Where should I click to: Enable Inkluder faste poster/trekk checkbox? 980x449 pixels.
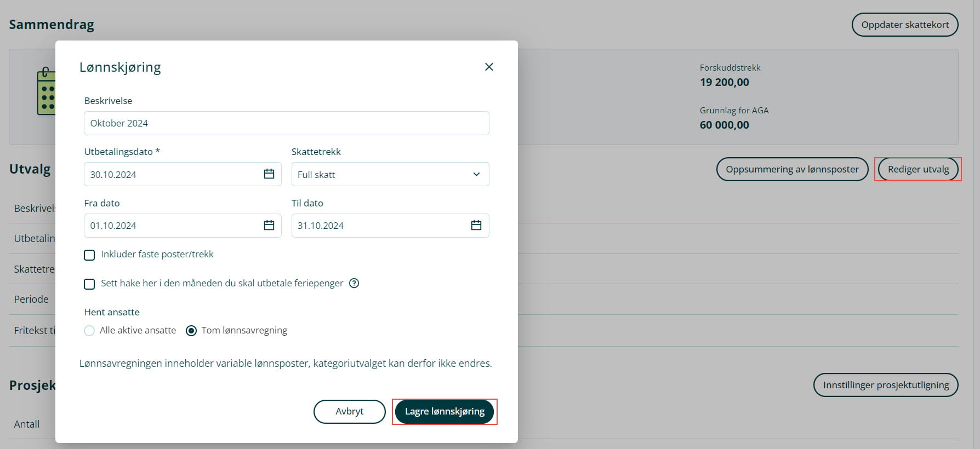click(x=89, y=255)
